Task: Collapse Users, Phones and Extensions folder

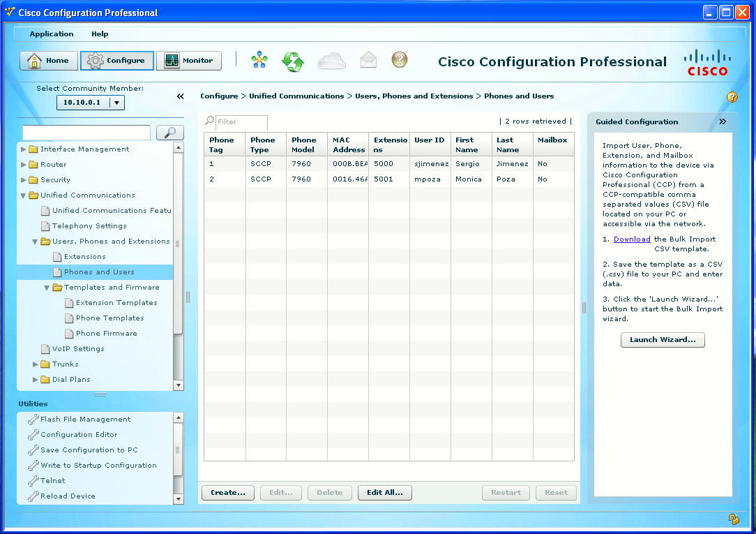Action: [35, 242]
